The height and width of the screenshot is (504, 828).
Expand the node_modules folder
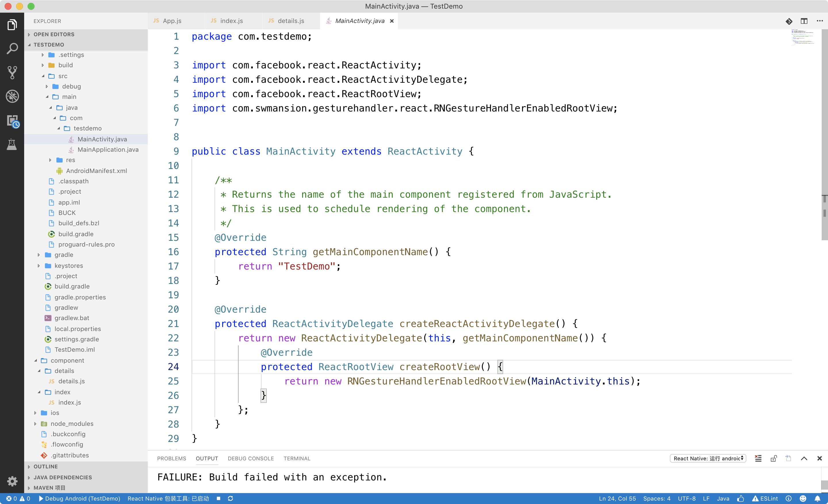click(86, 424)
